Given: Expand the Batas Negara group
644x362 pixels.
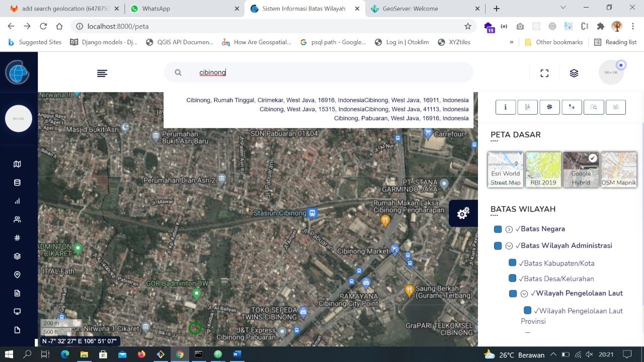Looking at the screenshot, I should [509, 229].
